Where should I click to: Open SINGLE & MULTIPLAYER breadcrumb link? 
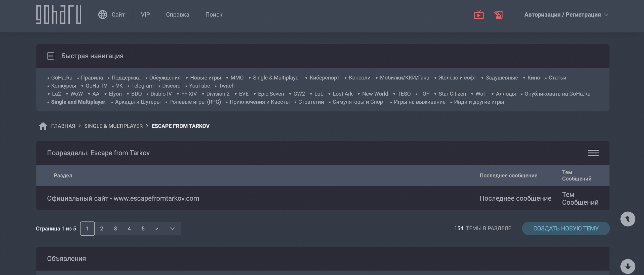(113, 126)
